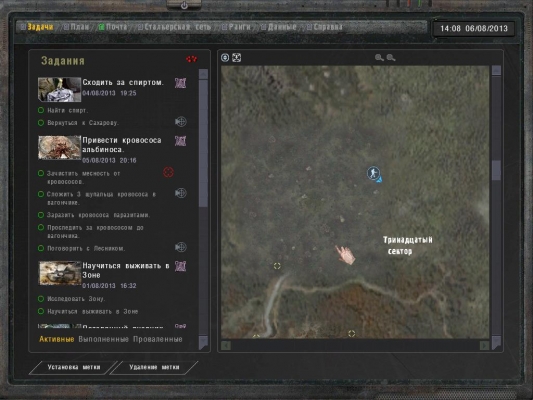
Task: Switch to the Ранги tab
Action: (x=239, y=27)
